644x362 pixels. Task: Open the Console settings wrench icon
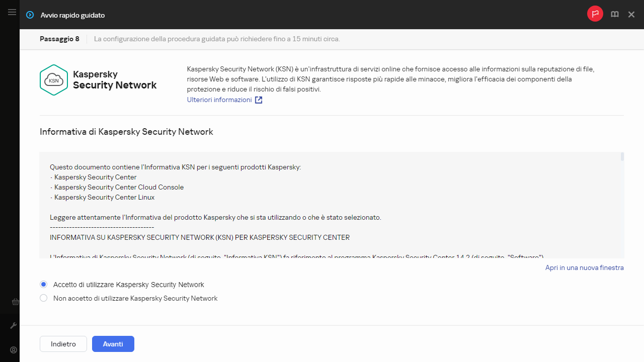(x=14, y=325)
